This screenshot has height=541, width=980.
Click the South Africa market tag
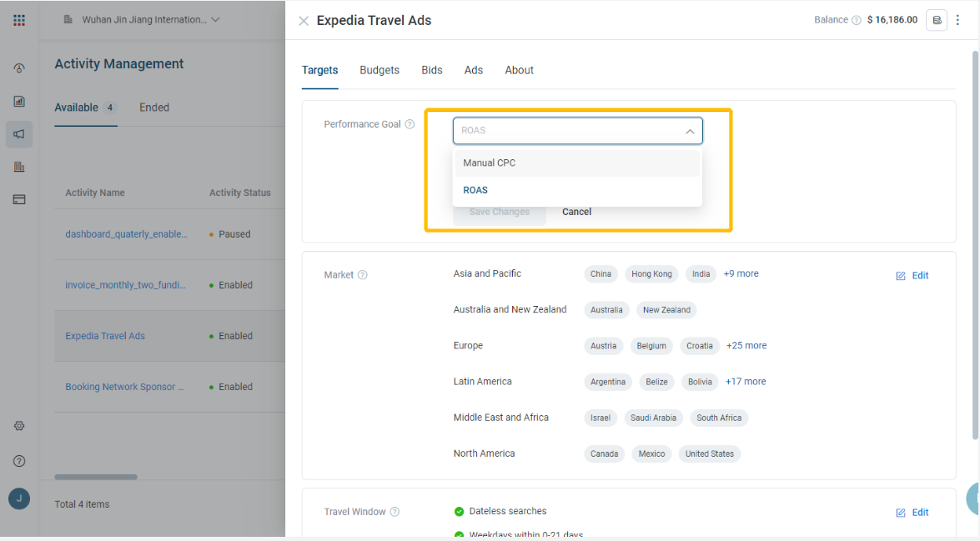click(719, 418)
